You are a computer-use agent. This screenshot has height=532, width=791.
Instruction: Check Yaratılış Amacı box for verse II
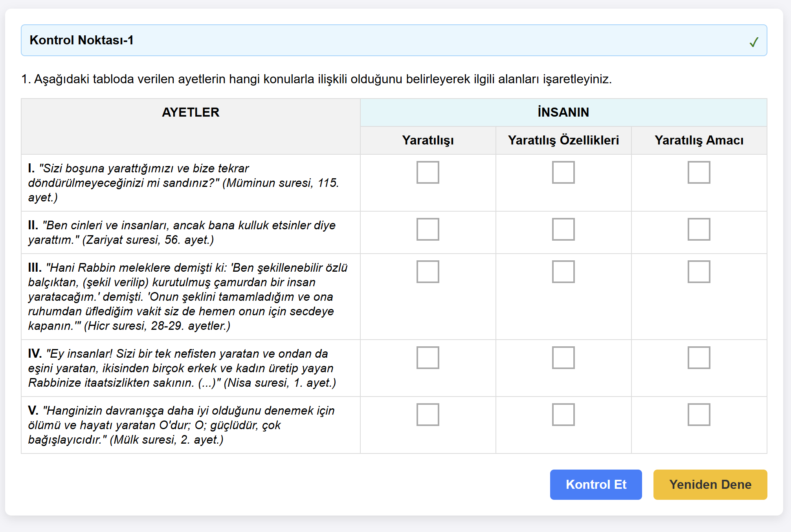pyautogui.click(x=699, y=229)
